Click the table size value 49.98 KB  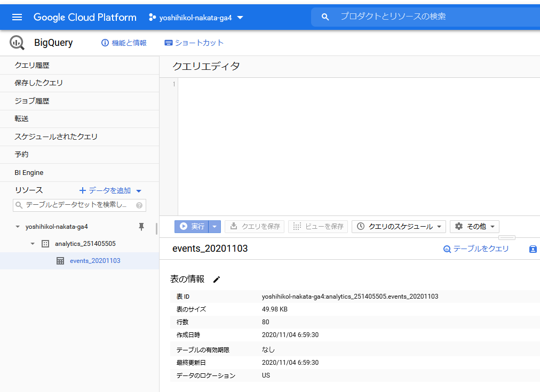[x=274, y=309]
